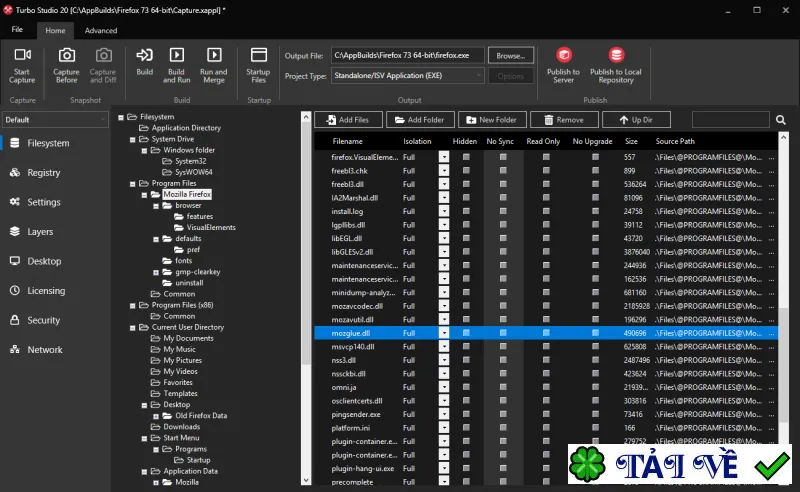Toggle Read Only checkbox for nss3.dll
This screenshot has width=800, height=492.
coord(546,360)
